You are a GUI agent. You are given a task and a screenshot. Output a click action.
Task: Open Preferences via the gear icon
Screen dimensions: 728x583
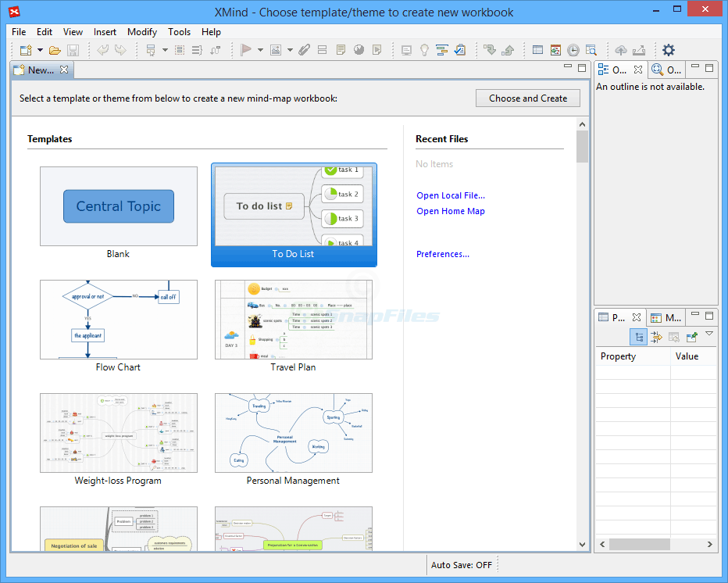pyautogui.click(x=669, y=50)
